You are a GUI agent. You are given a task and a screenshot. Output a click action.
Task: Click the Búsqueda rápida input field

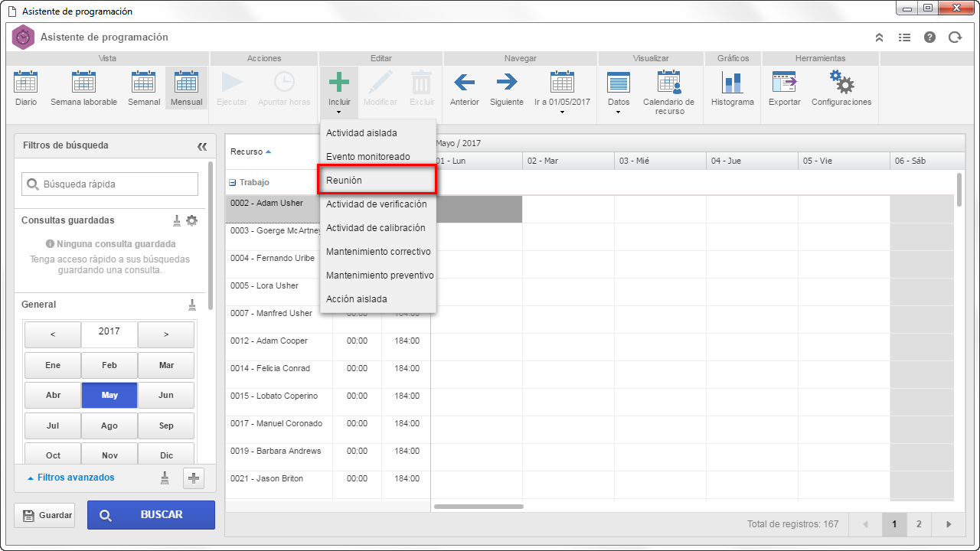(109, 184)
